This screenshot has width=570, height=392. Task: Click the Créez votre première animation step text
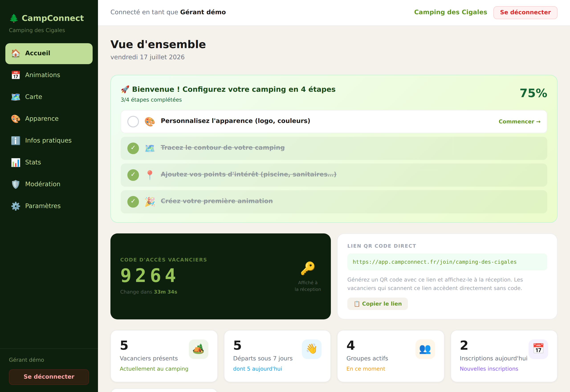pos(217,201)
